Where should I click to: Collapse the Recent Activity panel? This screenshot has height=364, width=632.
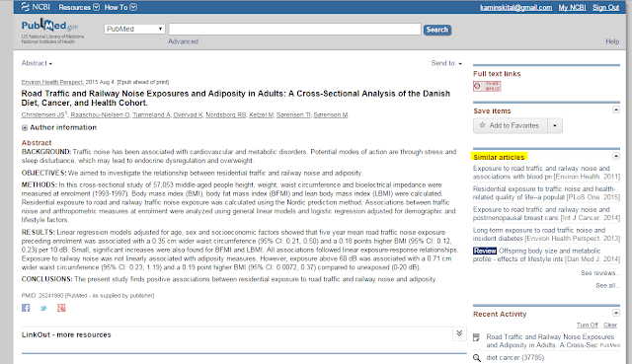tap(616, 313)
